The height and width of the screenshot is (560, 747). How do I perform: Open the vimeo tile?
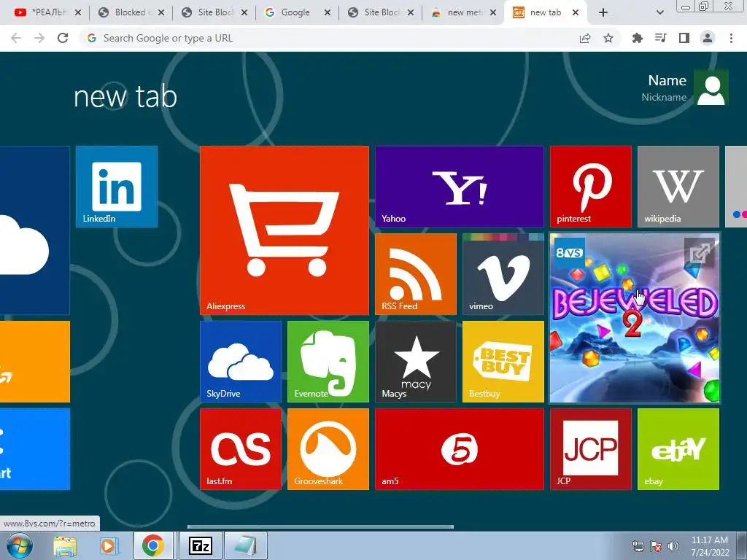click(503, 274)
